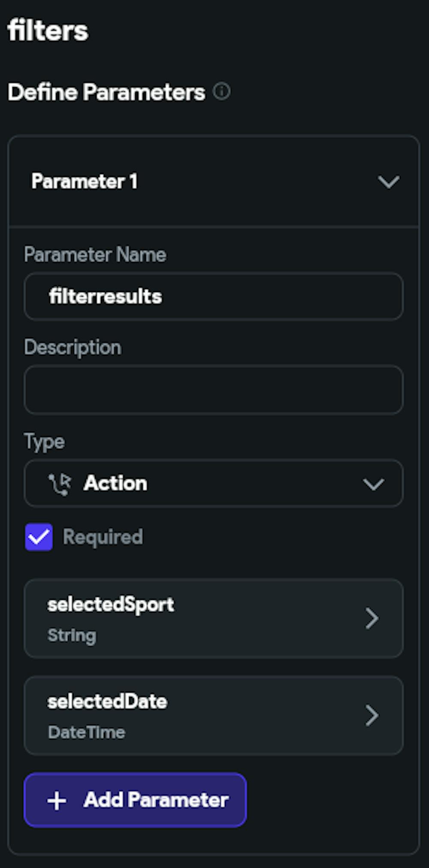Click the Parameter 1 header title
The image size is (429, 868).
click(85, 181)
